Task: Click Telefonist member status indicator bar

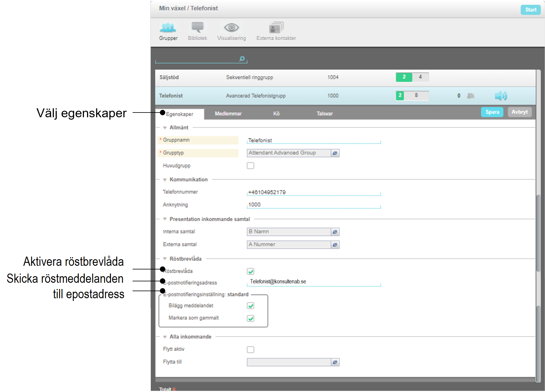Action: (x=412, y=96)
